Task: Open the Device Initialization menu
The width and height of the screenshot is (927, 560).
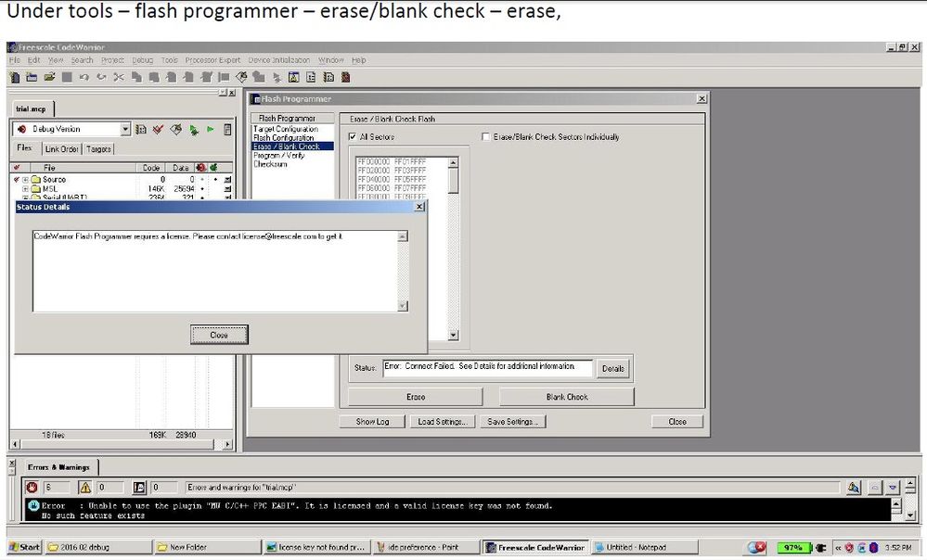Action: 278,59
